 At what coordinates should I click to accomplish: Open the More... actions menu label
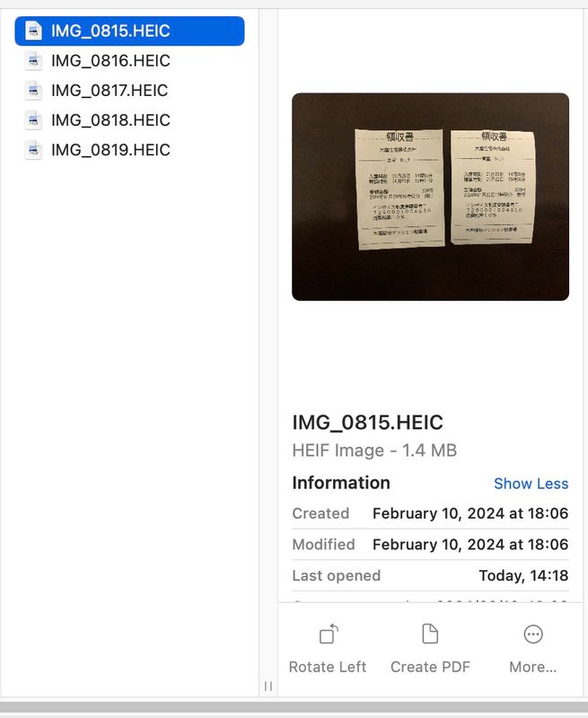(533, 667)
